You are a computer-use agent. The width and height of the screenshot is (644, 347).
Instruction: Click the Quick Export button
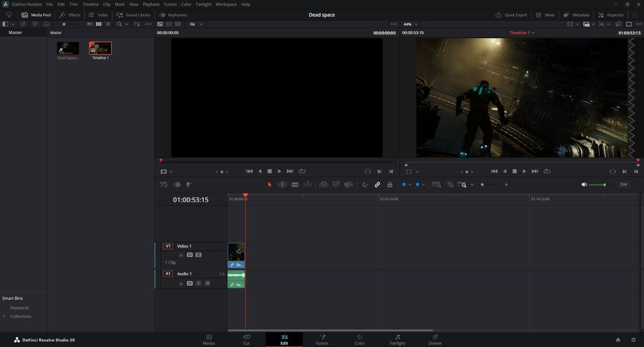coord(511,15)
